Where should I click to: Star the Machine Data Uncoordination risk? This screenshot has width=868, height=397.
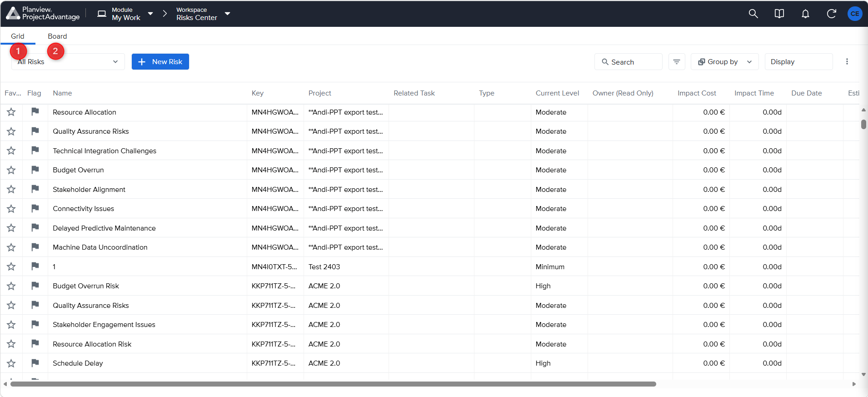pos(11,247)
